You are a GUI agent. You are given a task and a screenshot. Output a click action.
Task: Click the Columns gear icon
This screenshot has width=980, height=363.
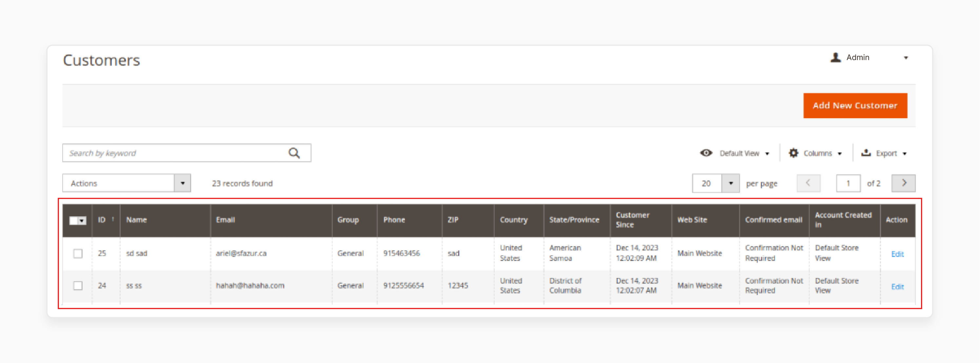793,153
